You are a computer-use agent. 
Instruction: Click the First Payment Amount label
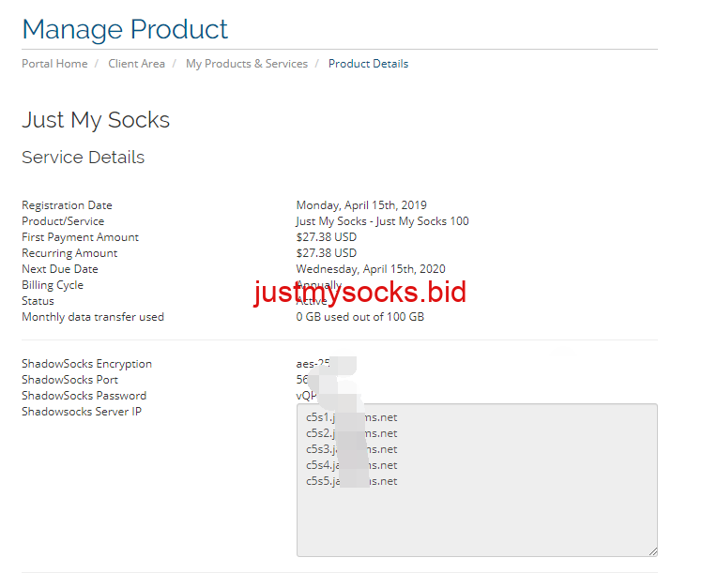80,237
